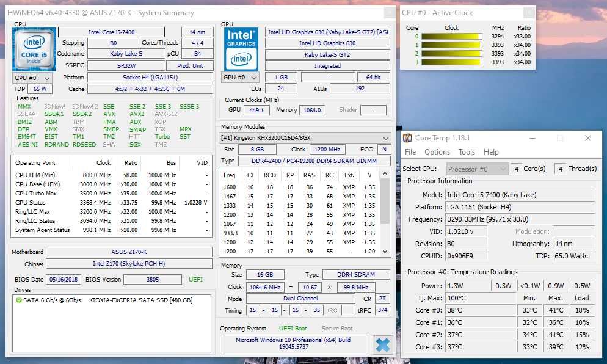This screenshot has width=607, height=364.
Task: Click the Intel Graphics GPU logo
Action: click(241, 49)
